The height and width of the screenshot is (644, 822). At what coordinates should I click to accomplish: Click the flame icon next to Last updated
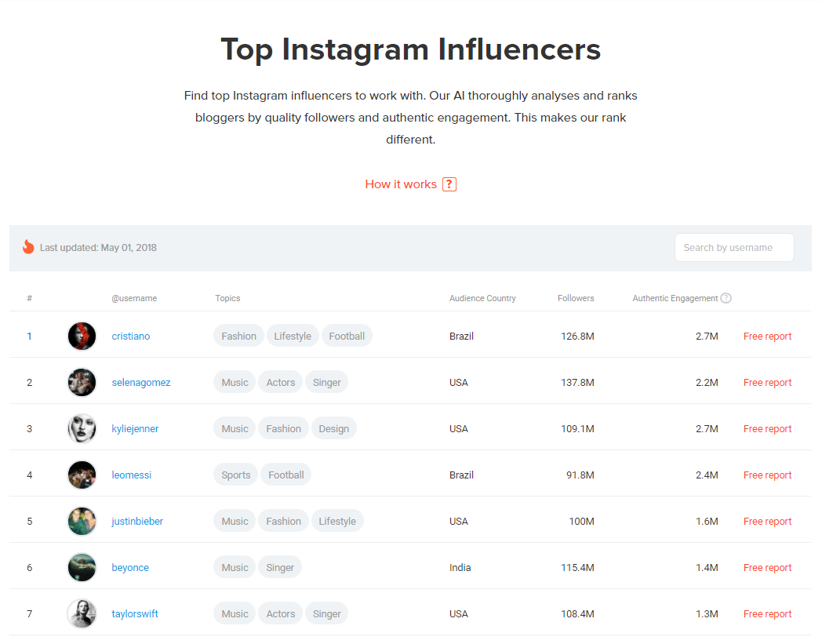click(x=28, y=247)
